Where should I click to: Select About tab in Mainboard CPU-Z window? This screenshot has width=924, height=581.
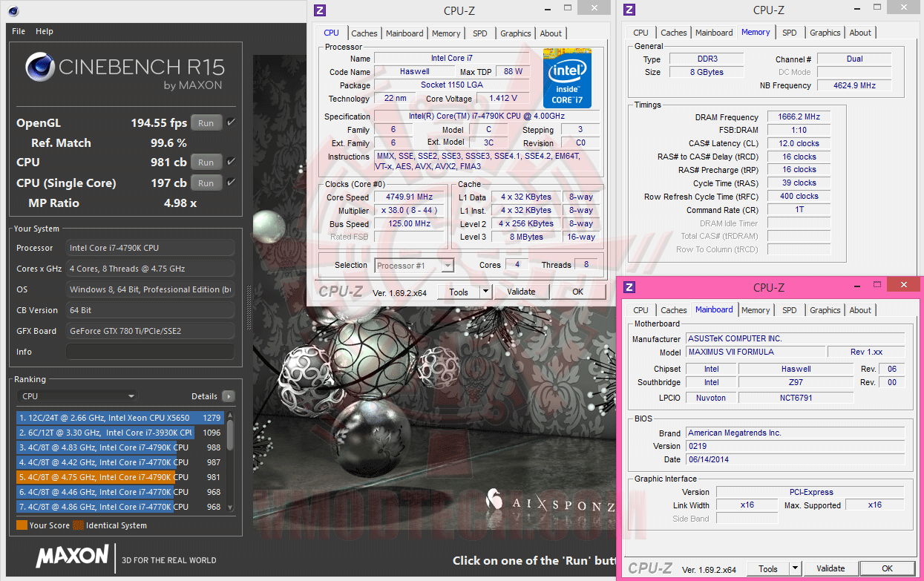coord(860,310)
